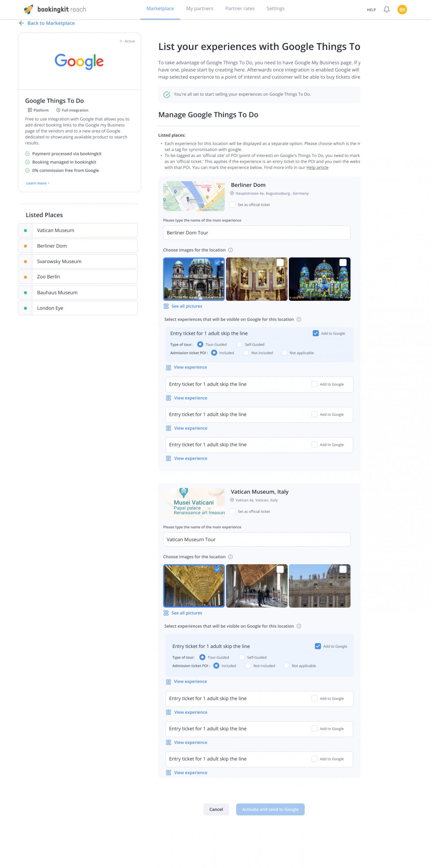The width and height of the screenshot is (431, 868).
Task: Check Add to Google on second Berliner Dom ticket
Action: click(314, 384)
